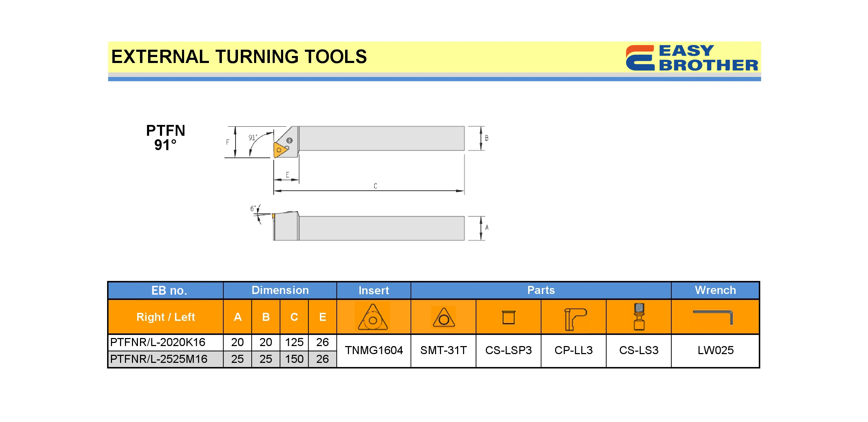This screenshot has height=422, width=868.
Task: Select the PTFNR/L-2525M16 row label
Action: coord(159,359)
